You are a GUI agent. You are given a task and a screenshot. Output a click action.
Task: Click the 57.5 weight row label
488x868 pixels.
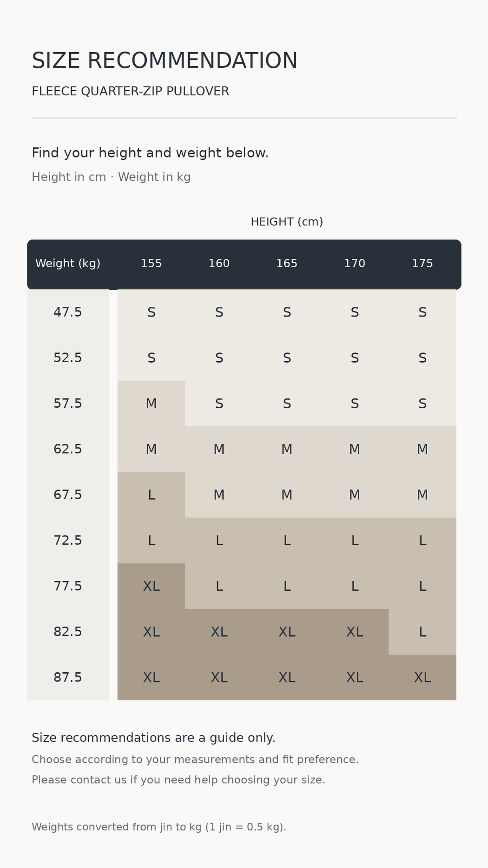68,404
